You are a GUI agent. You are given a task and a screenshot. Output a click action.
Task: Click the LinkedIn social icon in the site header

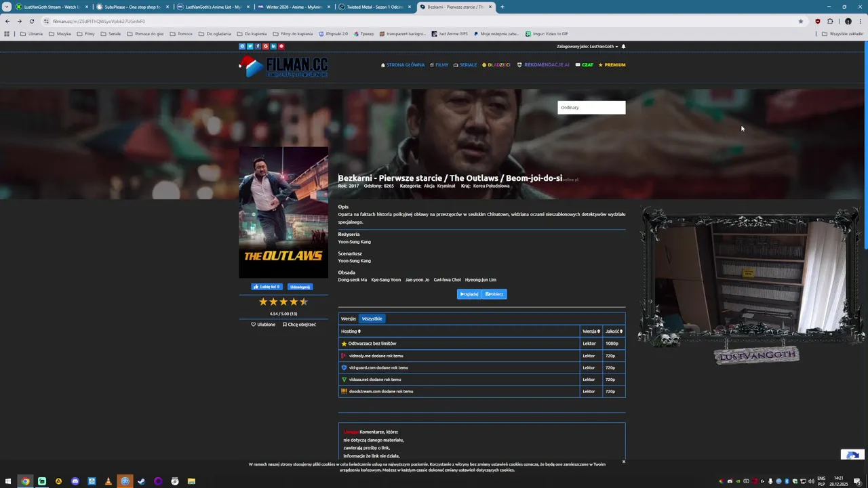point(273,46)
